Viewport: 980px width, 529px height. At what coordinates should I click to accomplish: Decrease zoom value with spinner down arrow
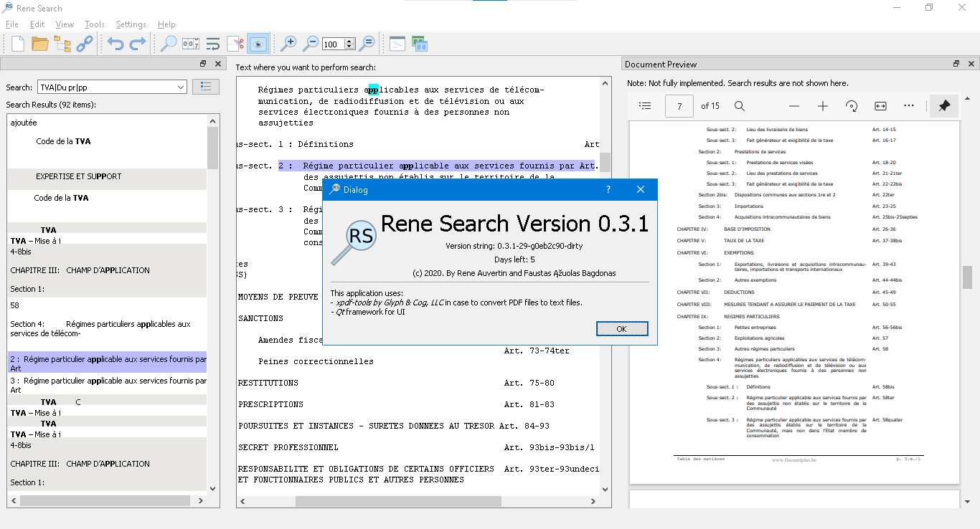coord(349,47)
